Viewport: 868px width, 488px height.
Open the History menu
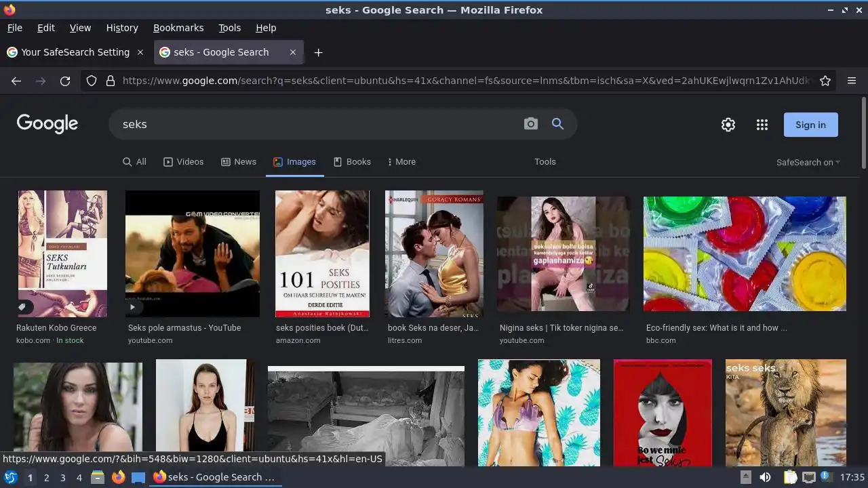pos(122,28)
